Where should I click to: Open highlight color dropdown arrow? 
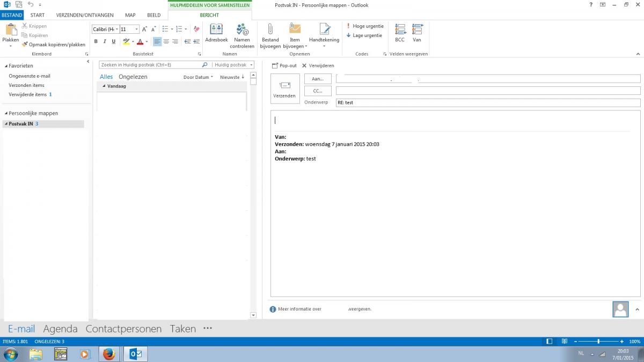(133, 41)
